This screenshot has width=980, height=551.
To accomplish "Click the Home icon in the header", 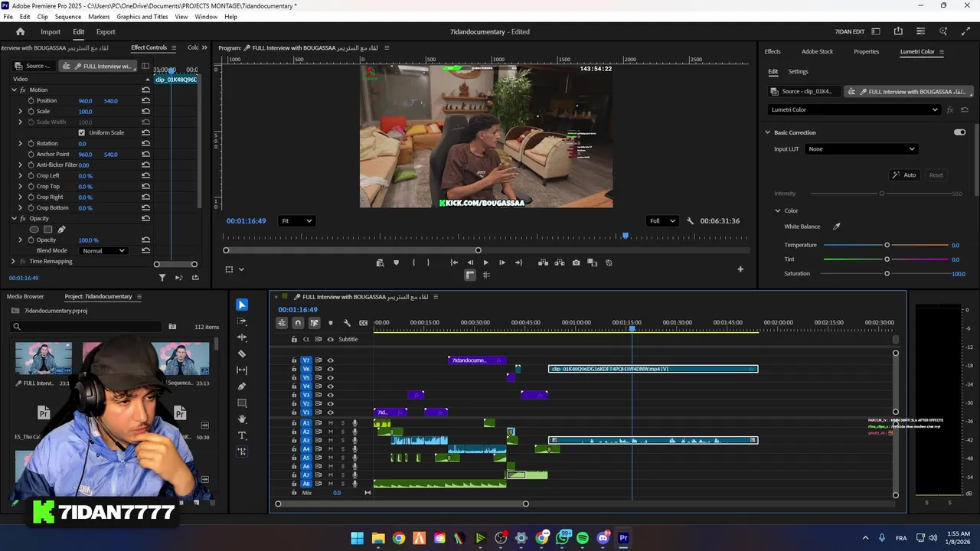I will click(21, 31).
